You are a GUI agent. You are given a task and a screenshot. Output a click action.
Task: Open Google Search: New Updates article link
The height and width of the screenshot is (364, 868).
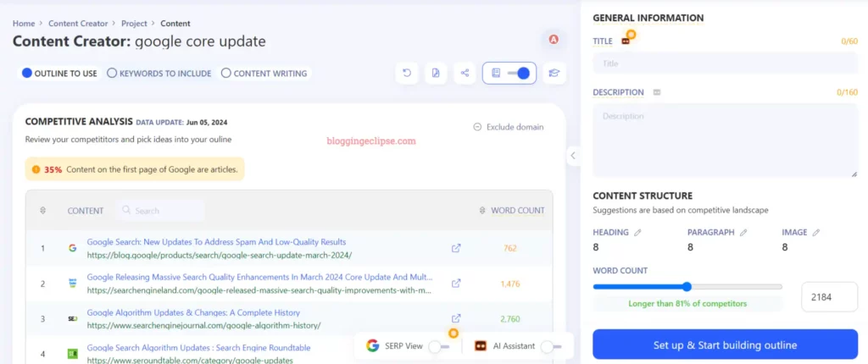click(x=216, y=242)
